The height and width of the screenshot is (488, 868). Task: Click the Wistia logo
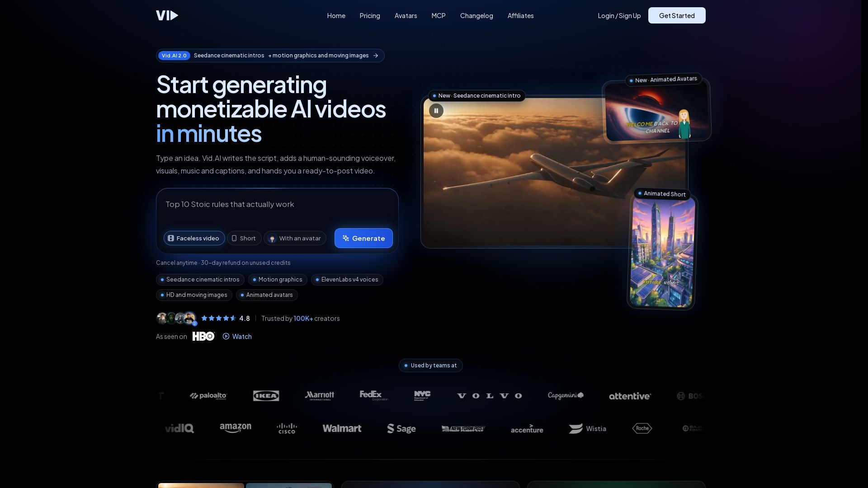pos(587,428)
